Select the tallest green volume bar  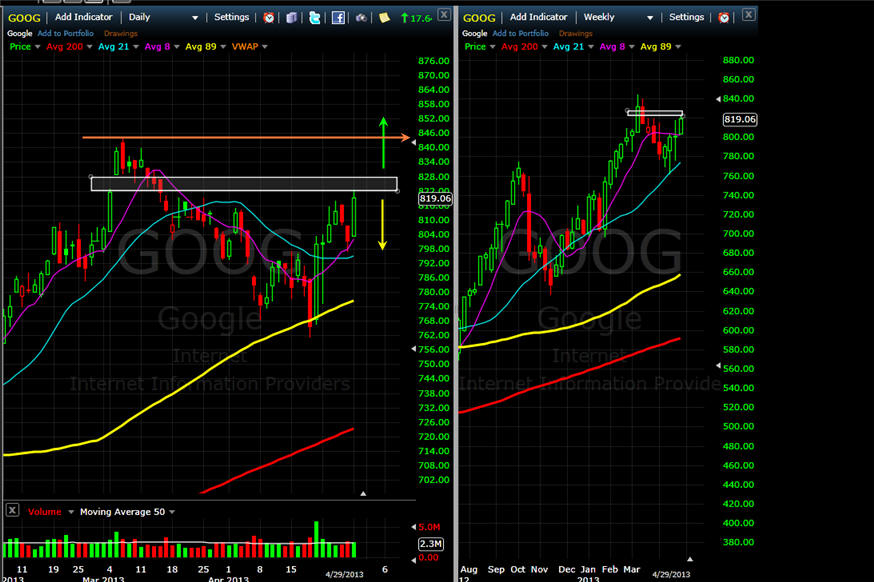tap(317, 539)
